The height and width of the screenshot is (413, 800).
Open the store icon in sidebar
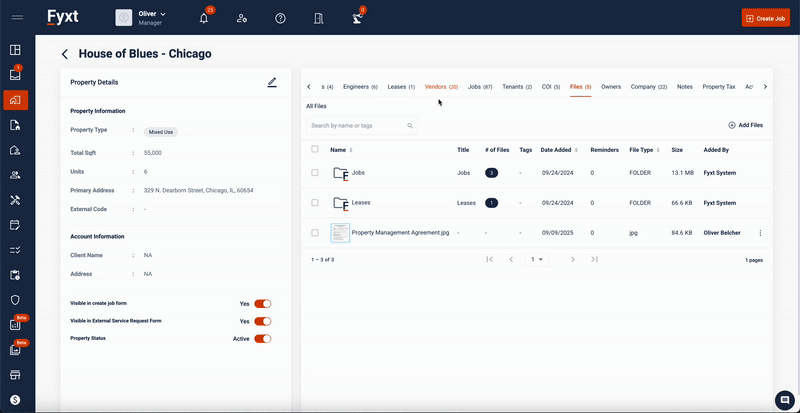15,375
